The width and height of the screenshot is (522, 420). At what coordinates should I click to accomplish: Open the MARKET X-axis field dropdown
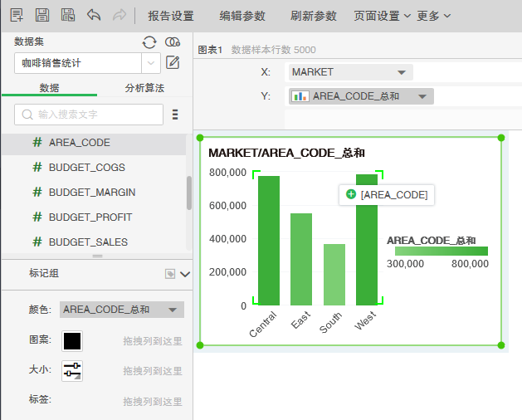402,72
